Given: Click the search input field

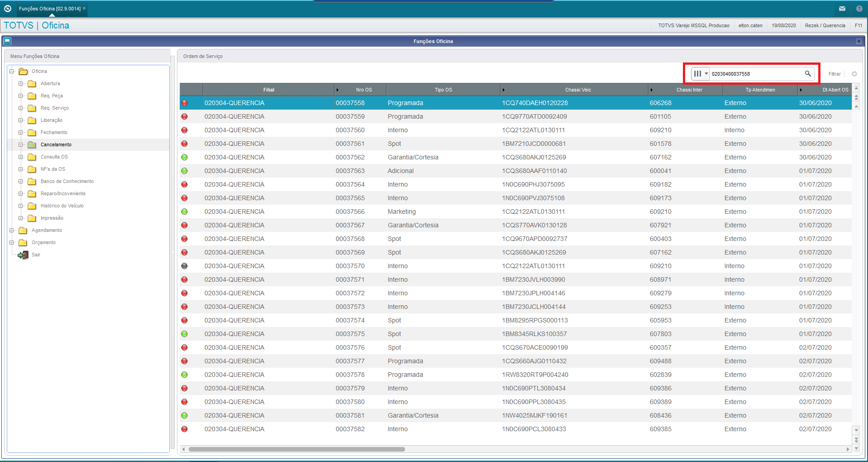Looking at the screenshot, I should coord(756,73).
